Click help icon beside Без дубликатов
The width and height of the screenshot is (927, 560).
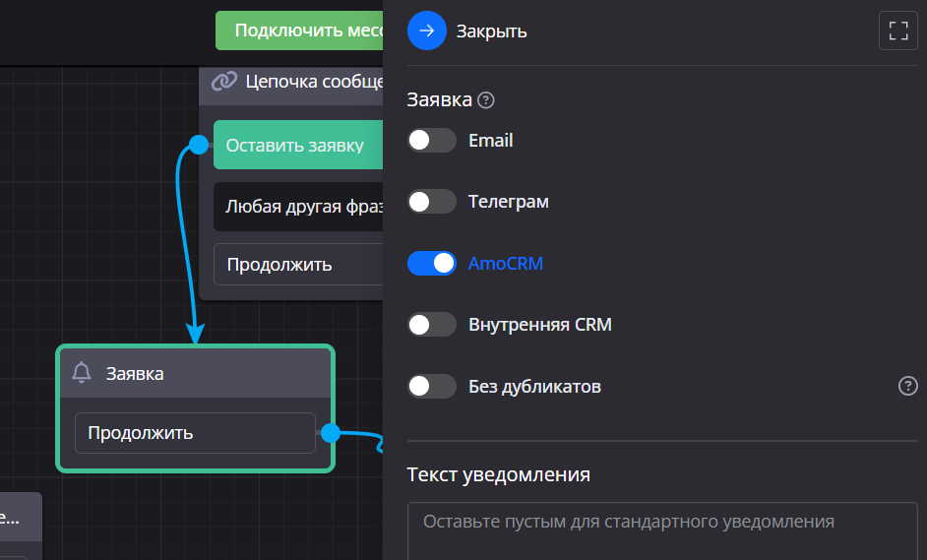pyautogui.click(x=907, y=386)
